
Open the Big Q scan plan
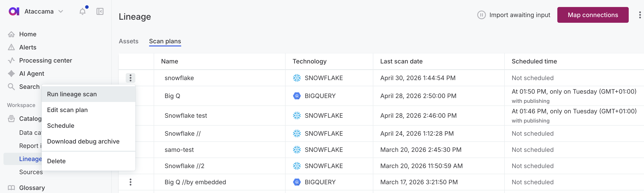(x=172, y=96)
